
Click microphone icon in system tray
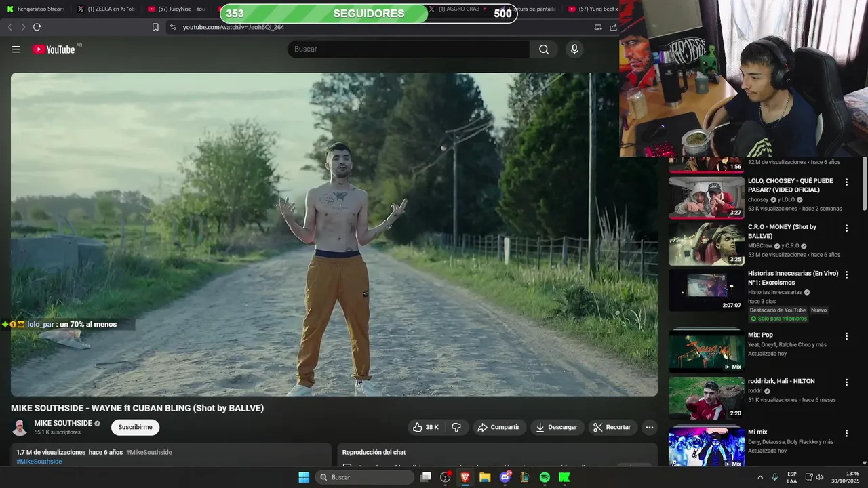coord(774,477)
